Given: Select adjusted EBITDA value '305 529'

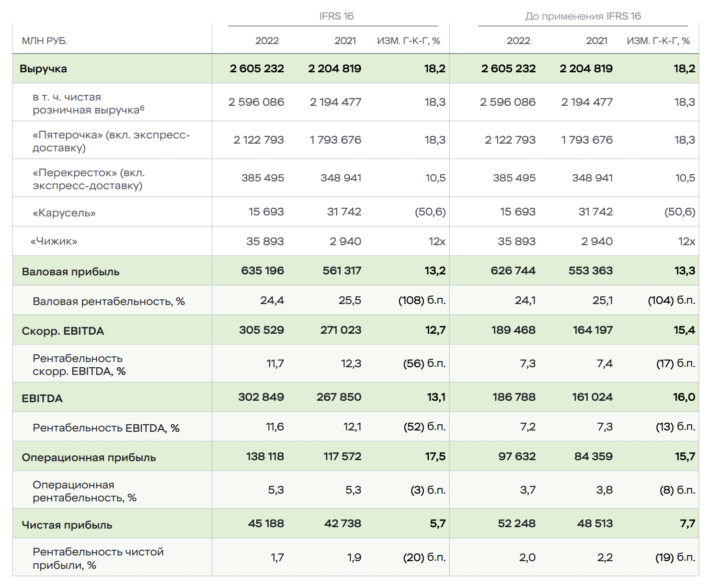Looking at the screenshot, I should 262,330.
